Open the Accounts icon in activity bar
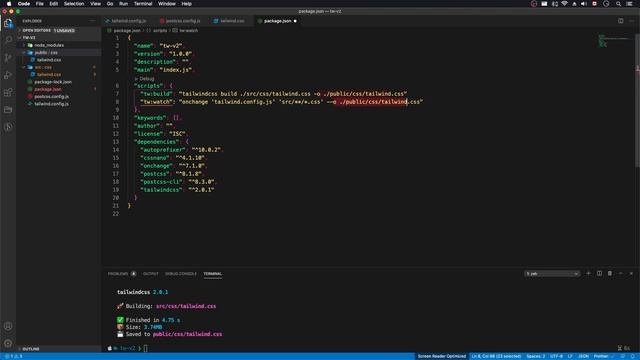640x360 pixels. click(8, 326)
